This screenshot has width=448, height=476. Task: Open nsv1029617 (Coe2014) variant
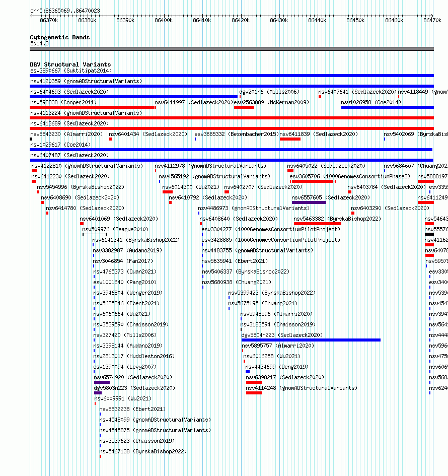click(x=60, y=145)
